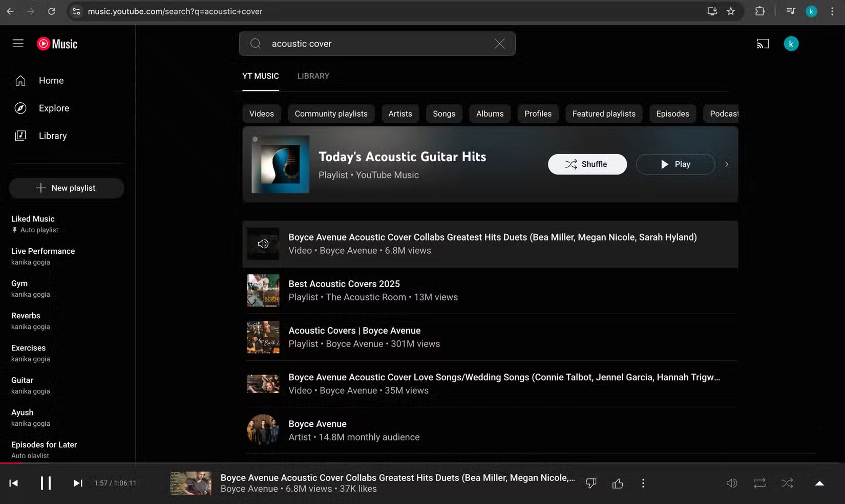Open more options for the playing song

pyautogui.click(x=643, y=483)
